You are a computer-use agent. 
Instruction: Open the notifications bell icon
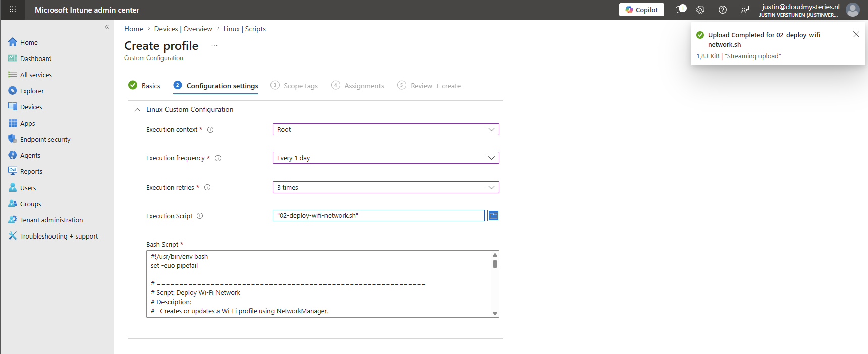click(679, 10)
